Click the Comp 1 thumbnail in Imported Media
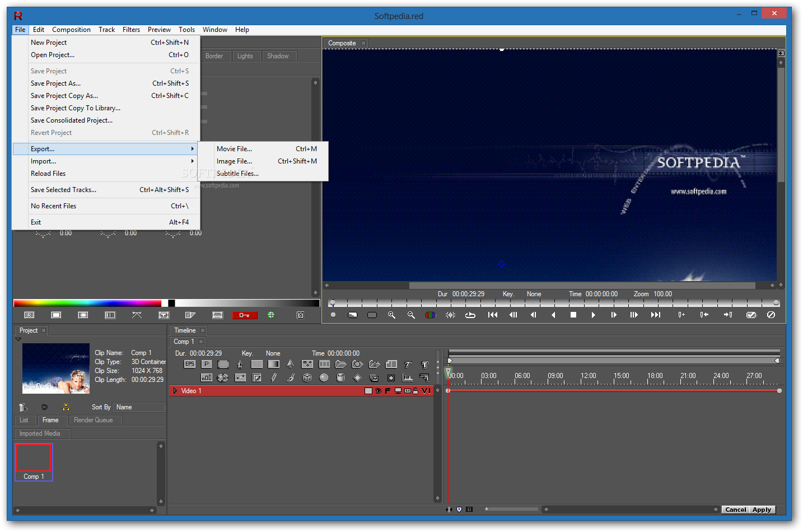 (x=34, y=463)
